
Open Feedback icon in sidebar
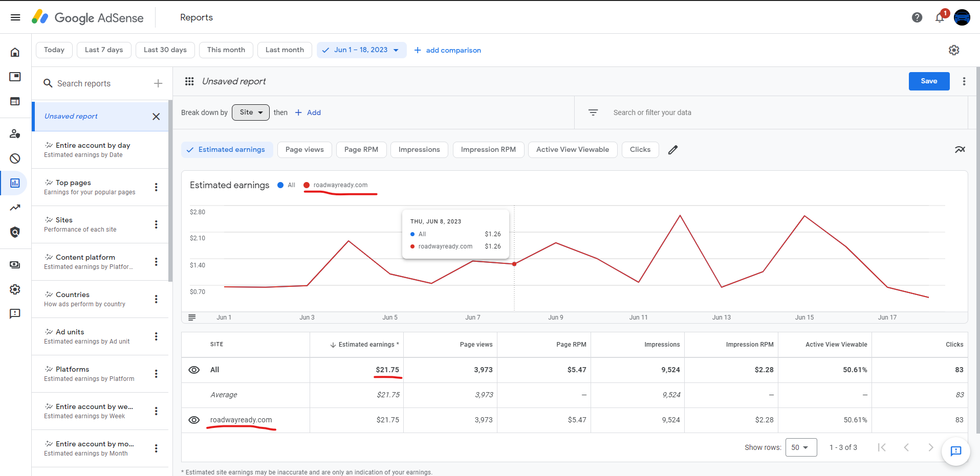(x=15, y=314)
